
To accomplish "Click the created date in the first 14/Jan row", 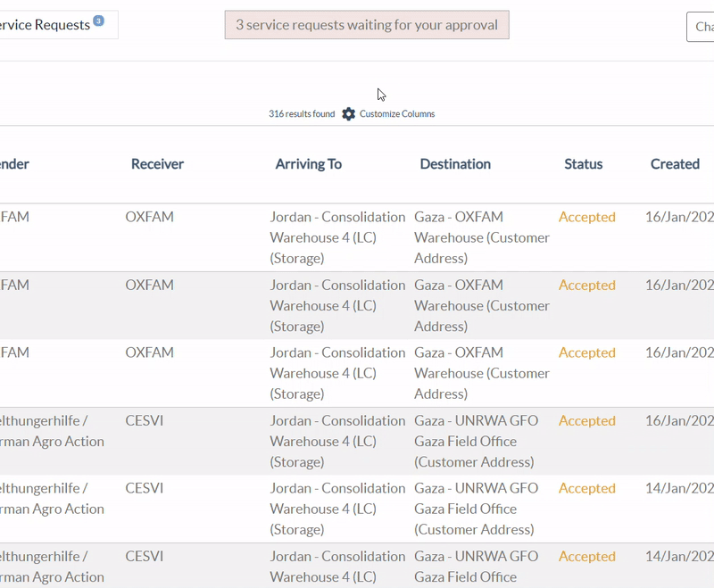I will click(679, 488).
